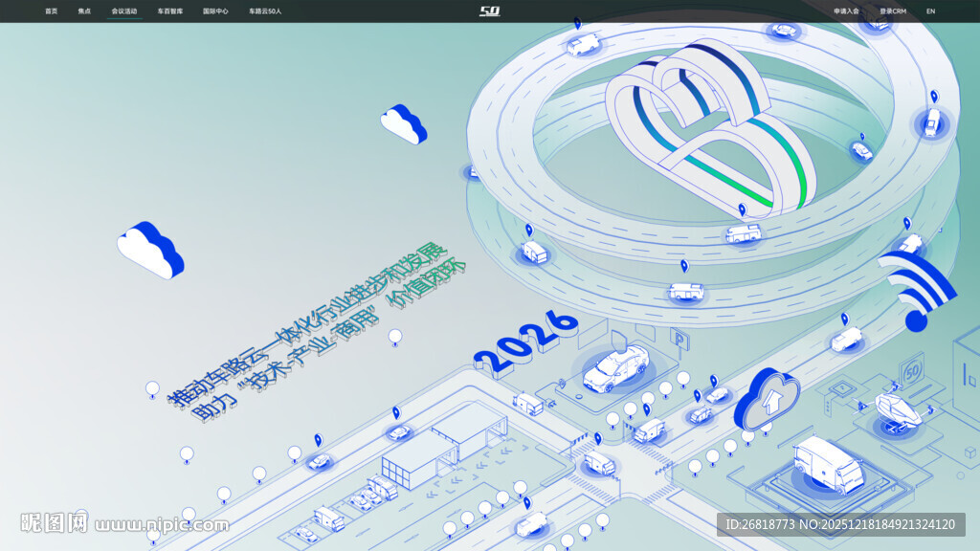Switch language with the EN button
This screenshot has width=980, height=551.
930,11
